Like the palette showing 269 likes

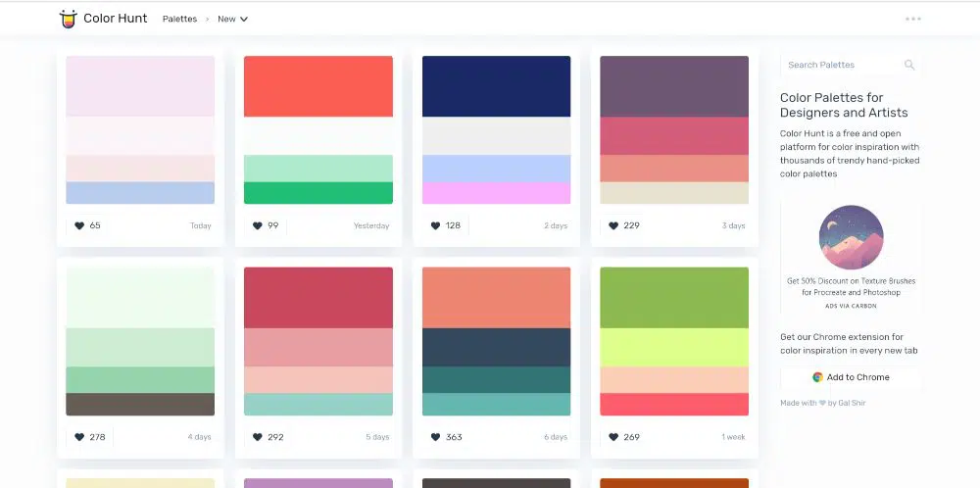[613, 437]
